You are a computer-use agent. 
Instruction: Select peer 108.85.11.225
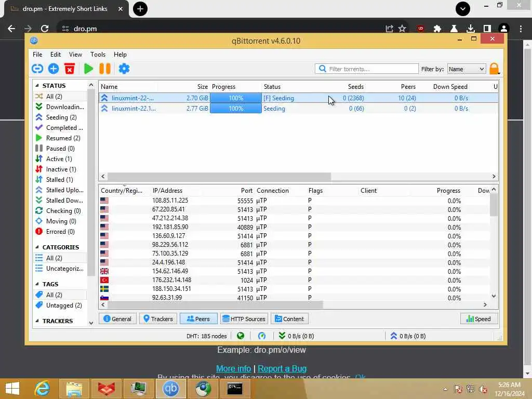click(295, 201)
